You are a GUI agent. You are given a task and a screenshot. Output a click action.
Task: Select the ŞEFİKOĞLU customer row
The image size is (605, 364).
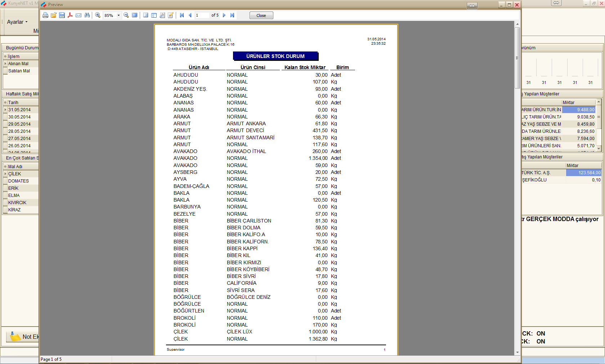pyautogui.click(x=561, y=180)
